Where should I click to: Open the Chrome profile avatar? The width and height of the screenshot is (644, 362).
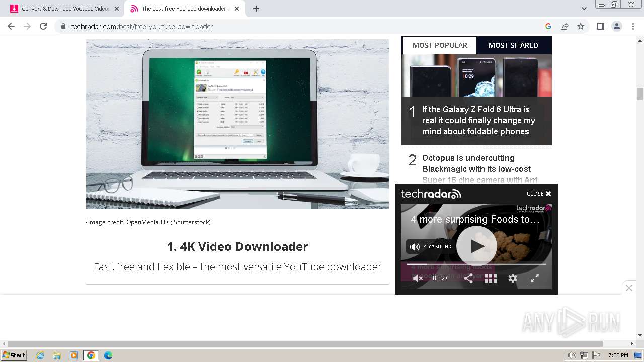point(616,26)
